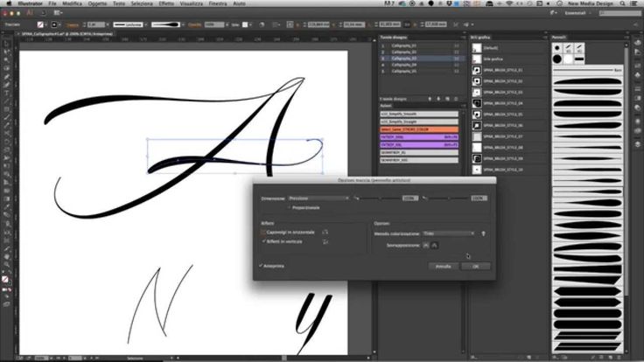
Task: Select the orange Select_Same_STROKE_COLOR action
Action: pyautogui.click(x=419, y=129)
